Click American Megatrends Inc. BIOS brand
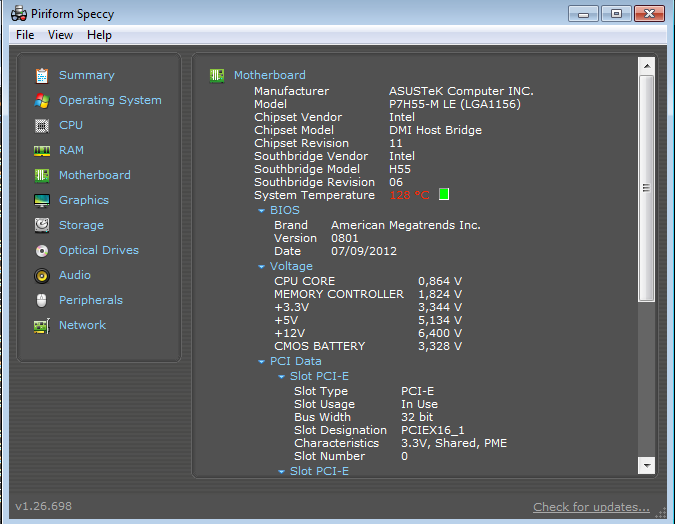675x524 pixels. (x=406, y=225)
